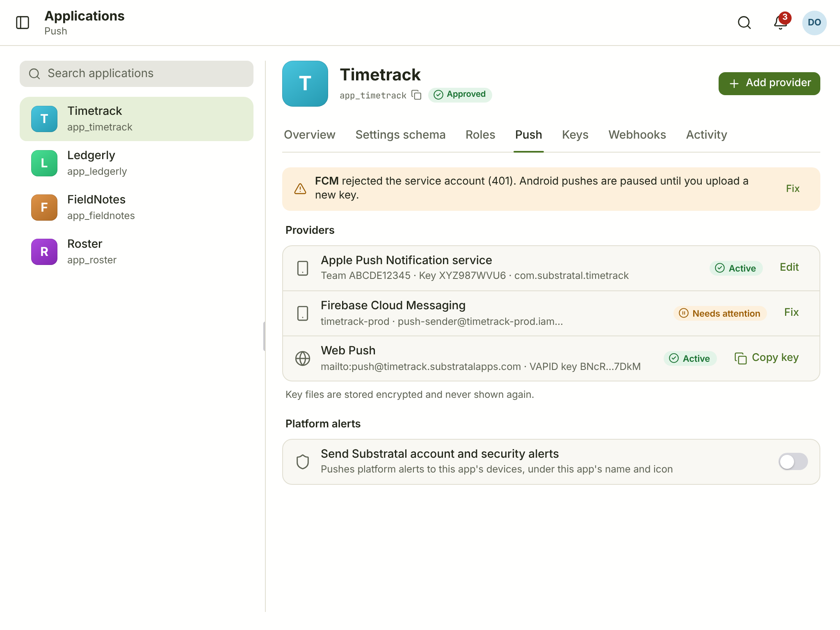Select the FieldNotes F icon

point(44,208)
